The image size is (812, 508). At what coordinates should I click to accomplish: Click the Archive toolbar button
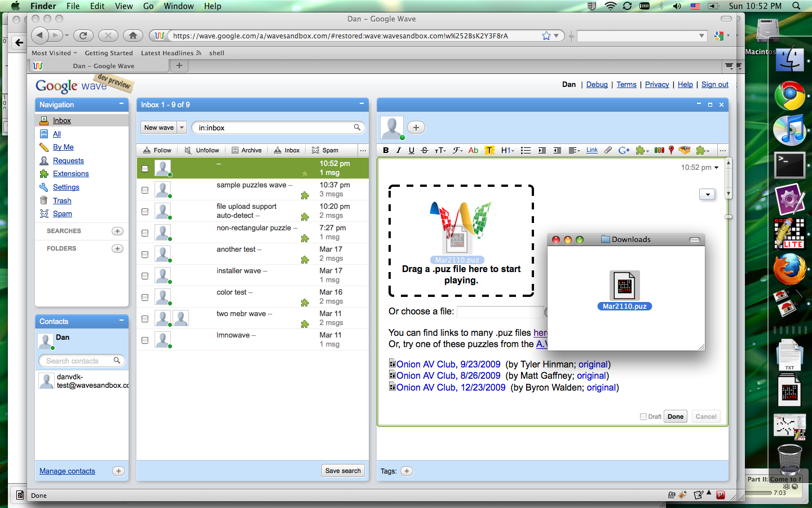[x=246, y=150]
